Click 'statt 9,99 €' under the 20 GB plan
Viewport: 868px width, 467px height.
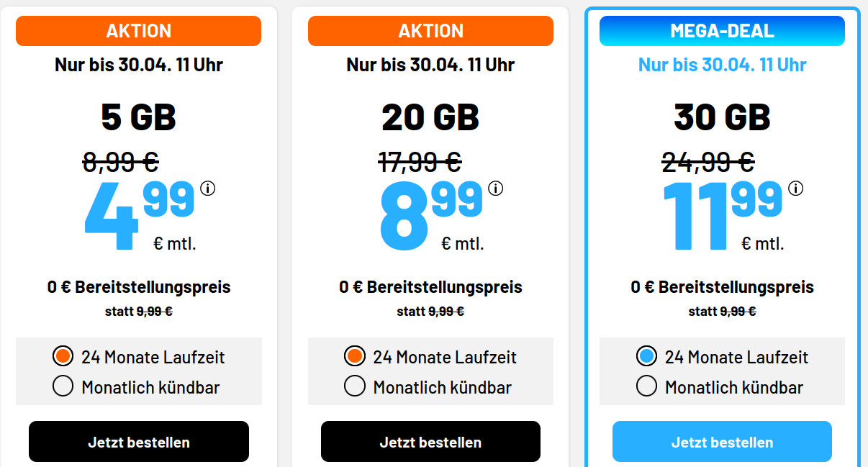[x=430, y=312]
